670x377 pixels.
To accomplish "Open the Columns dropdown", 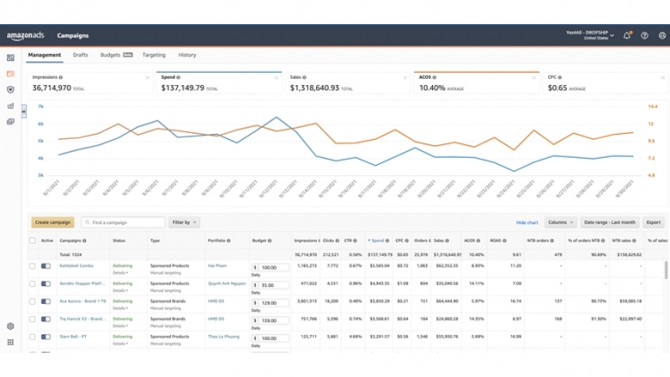I will (560, 222).
